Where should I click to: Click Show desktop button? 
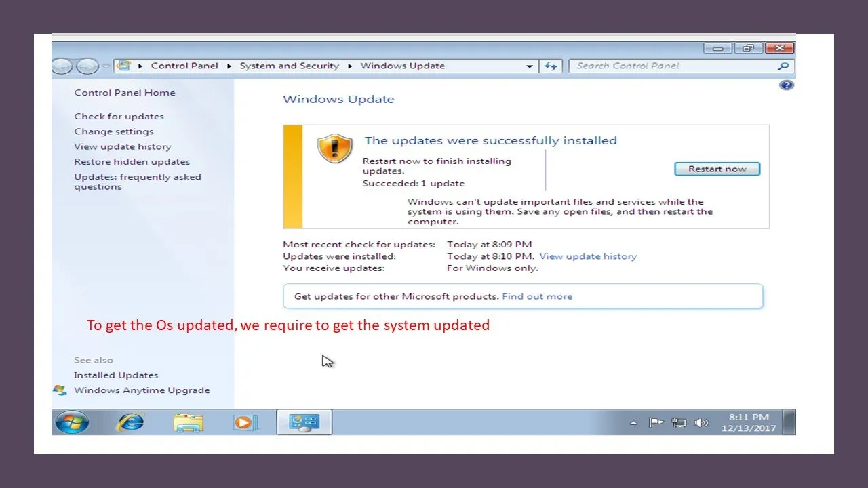click(789, 422)
